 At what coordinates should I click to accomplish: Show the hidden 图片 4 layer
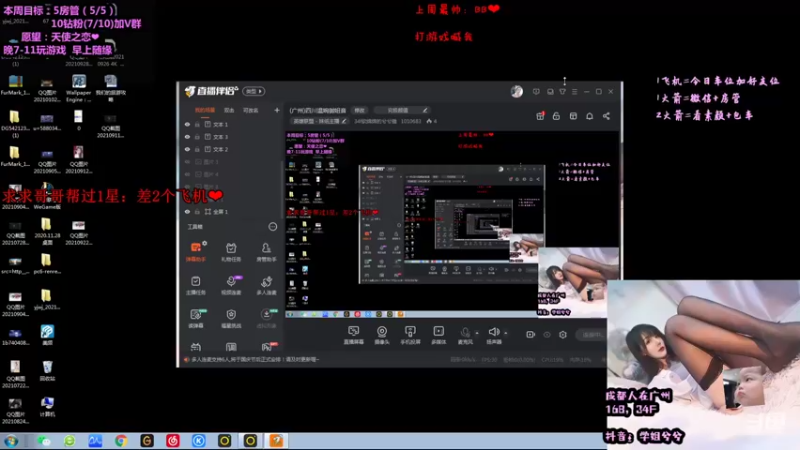click(187, 174)
